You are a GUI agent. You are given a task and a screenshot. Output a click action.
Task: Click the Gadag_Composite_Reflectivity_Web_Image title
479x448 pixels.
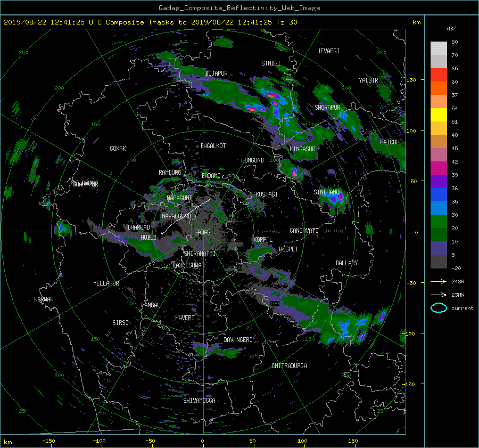pos(239,8)
